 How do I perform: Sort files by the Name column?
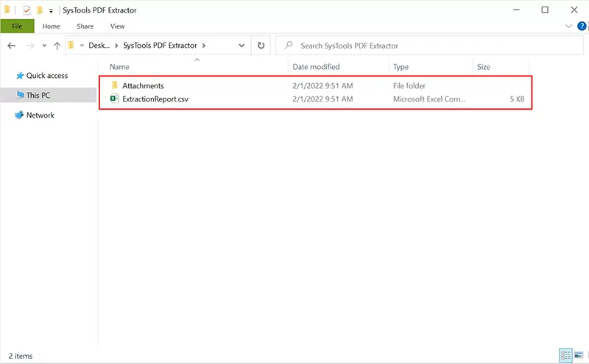coord(119,67)
